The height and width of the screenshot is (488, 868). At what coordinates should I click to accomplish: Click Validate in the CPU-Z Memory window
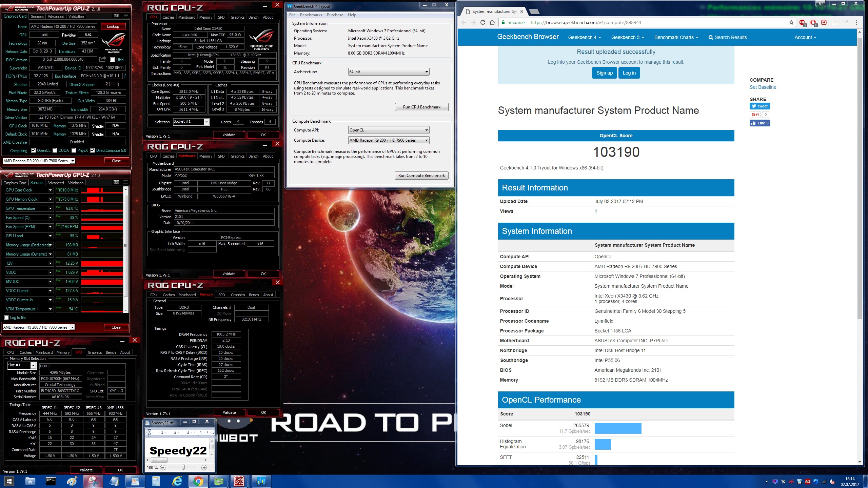(x=229, y=412)
